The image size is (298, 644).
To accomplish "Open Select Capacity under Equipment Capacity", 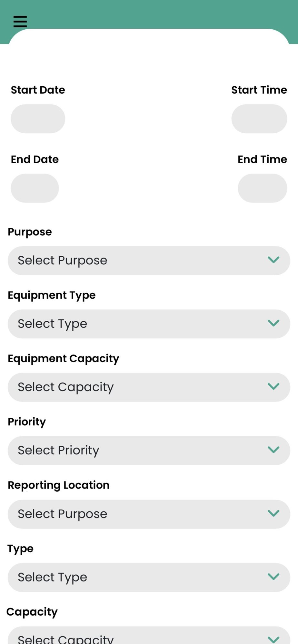I will tap(149, 387).
